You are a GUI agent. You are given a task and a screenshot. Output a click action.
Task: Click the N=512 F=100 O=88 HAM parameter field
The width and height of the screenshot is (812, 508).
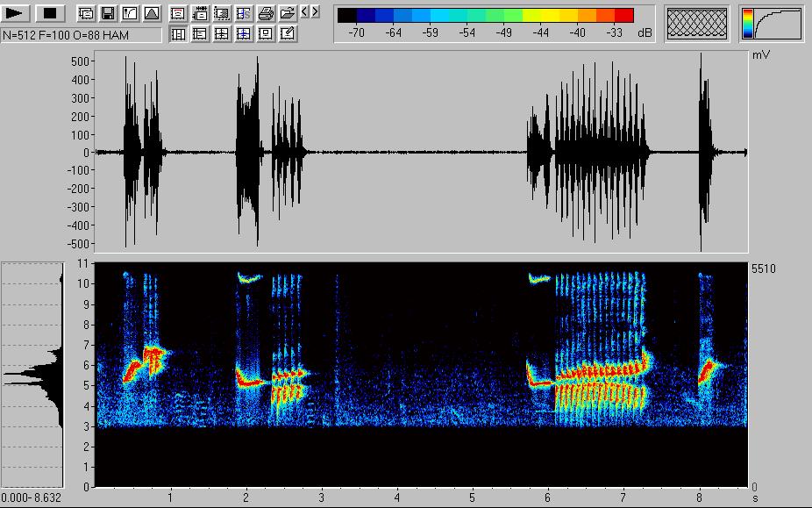point(82,34)
